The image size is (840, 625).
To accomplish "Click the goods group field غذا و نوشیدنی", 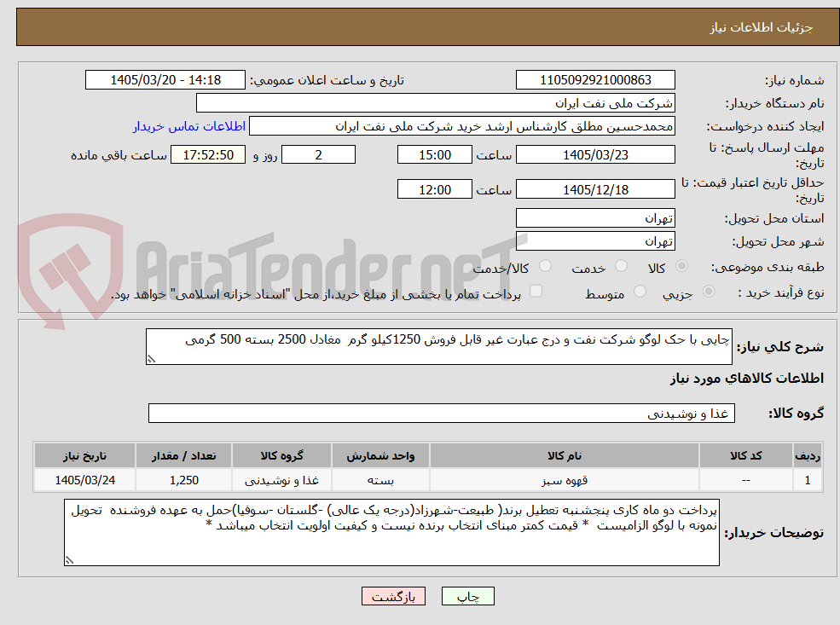I will 442,414.
